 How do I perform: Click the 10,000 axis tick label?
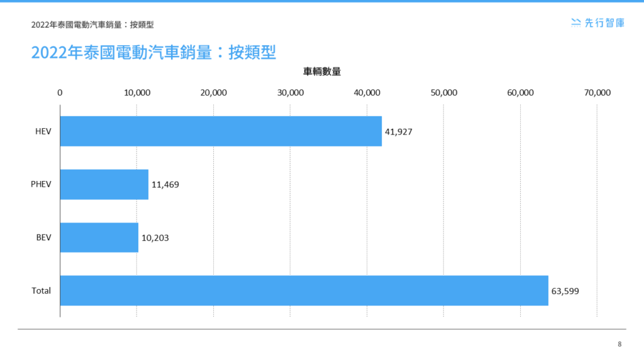137,93
